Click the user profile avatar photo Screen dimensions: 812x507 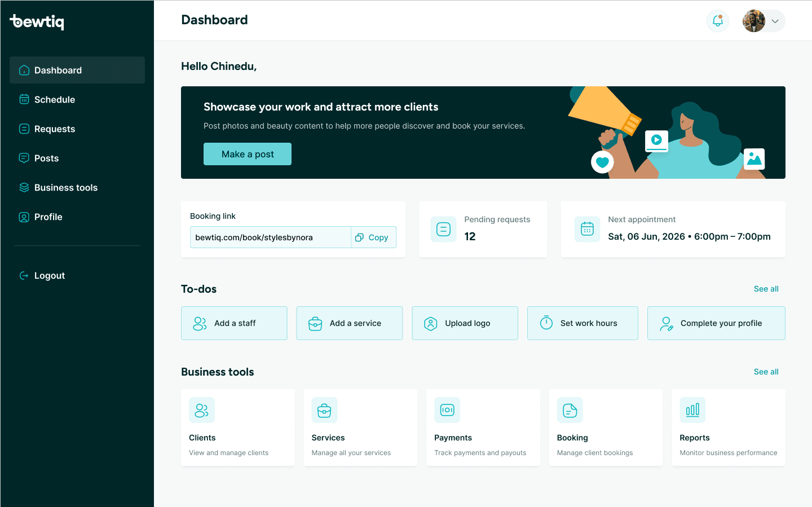[754, 21]
